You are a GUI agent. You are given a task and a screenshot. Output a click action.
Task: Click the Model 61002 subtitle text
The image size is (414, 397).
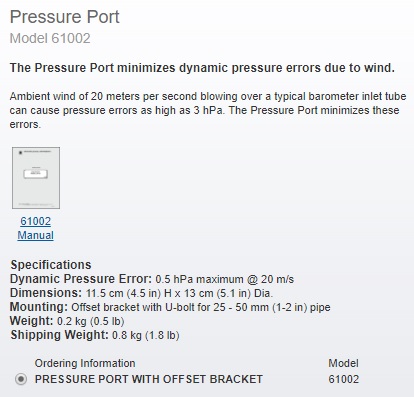(x=50, y=38)
